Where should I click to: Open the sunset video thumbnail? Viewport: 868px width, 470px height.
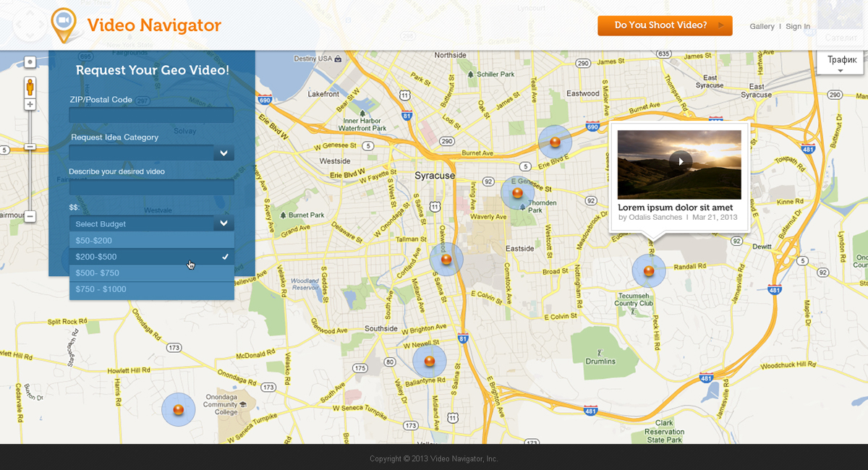679,164
